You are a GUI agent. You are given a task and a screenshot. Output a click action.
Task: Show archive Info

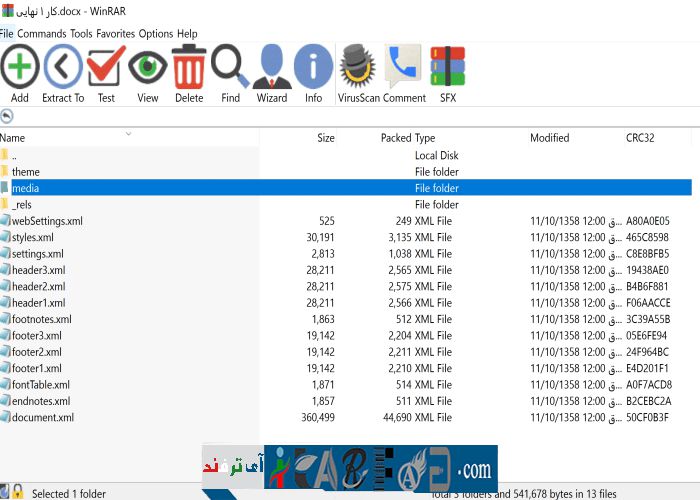pyautogui.click(x=313, y=68)
